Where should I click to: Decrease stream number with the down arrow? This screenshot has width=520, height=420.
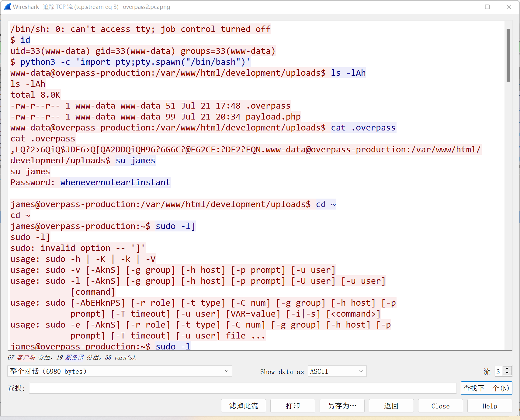(x=507, y=373)
